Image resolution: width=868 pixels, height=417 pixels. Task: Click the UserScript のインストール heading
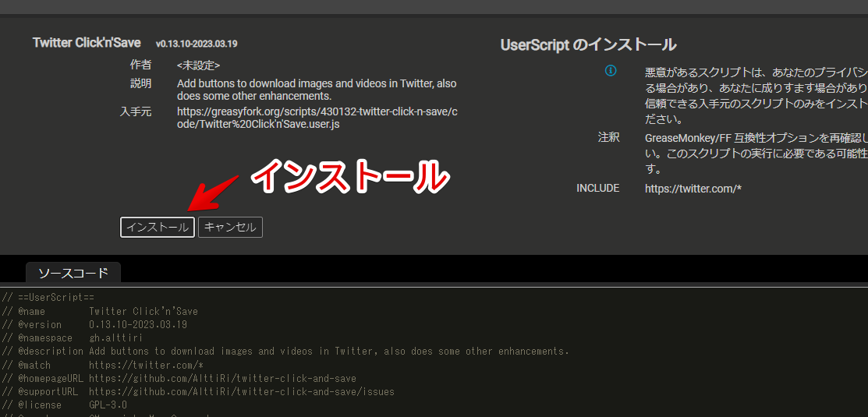pos(588,44)
